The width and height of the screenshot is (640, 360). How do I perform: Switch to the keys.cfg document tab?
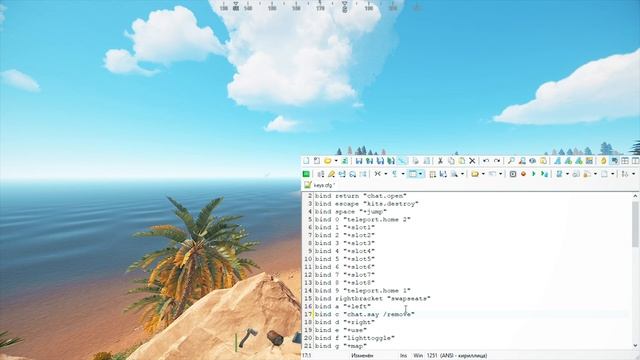(319, 185)
